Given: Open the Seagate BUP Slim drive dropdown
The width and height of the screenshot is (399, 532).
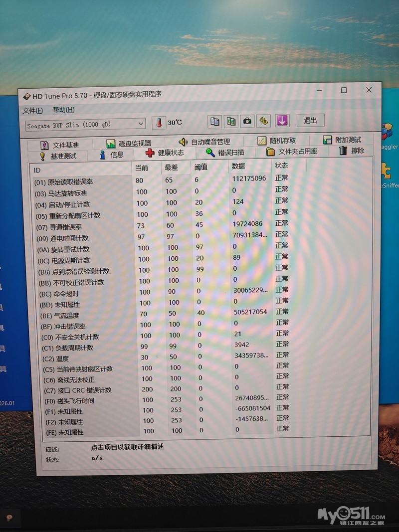Looking at the screenshot, I should pos(85,125).
